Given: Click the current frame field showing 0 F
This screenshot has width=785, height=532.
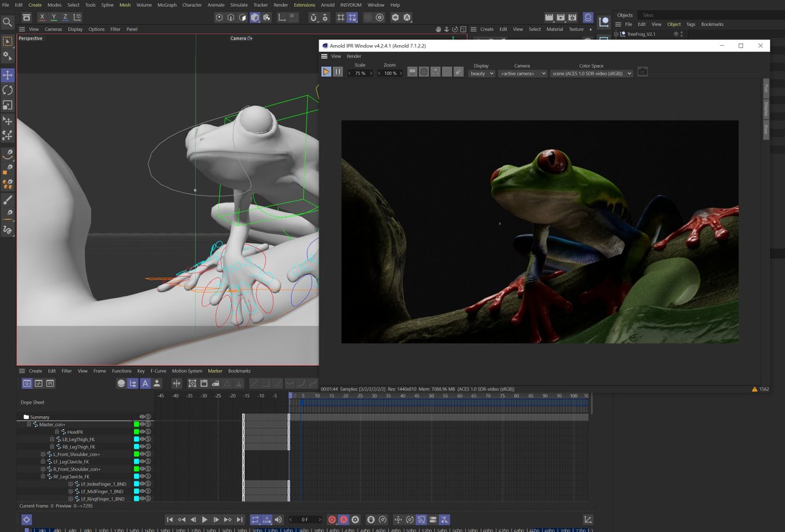Looking at the screenshot, I should [x=305, y=520].
